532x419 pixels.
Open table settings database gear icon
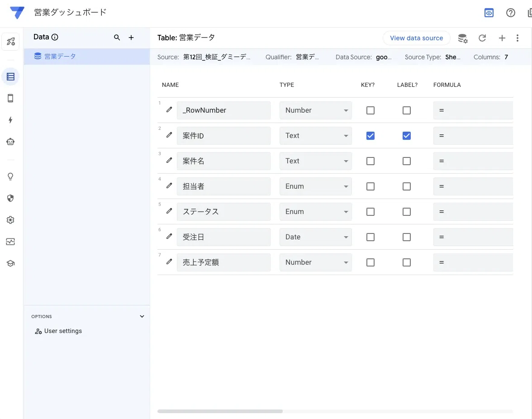point(463,38)
